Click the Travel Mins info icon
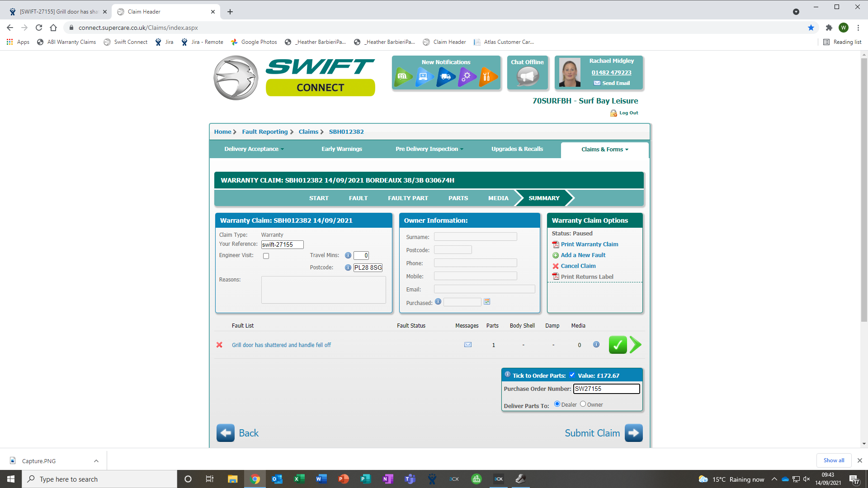Screen dimensions: 868x488 348,255
